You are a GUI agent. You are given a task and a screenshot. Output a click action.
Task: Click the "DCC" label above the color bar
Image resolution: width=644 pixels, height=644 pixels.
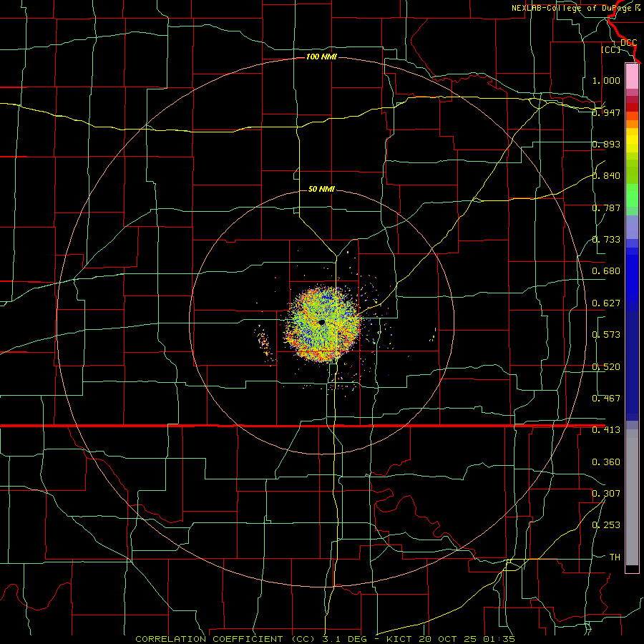click(x=629, y=43)
